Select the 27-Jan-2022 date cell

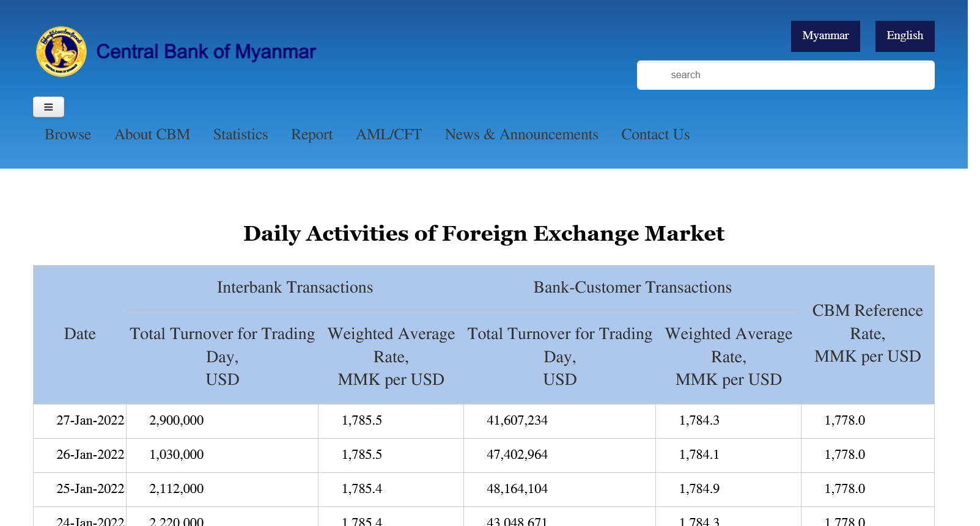point(90,420)
